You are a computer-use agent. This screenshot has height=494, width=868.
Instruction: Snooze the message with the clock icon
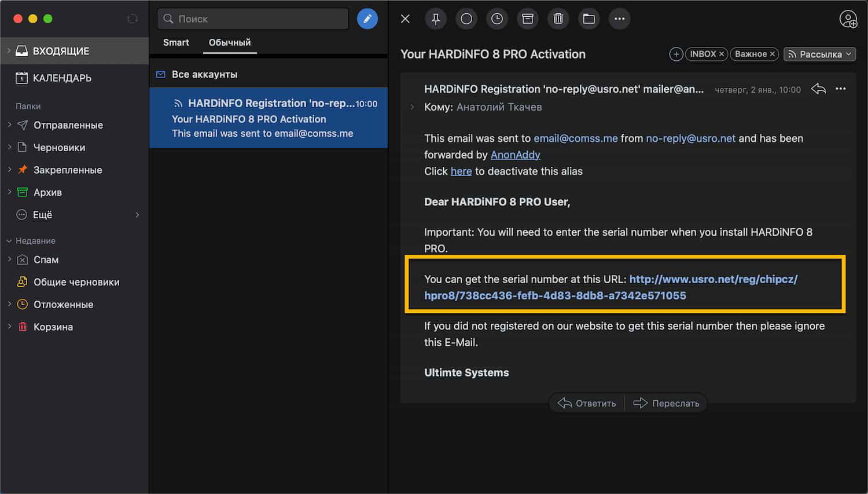click(496, 19)
